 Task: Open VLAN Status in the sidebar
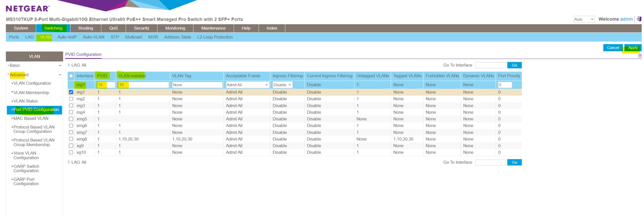[25, 101]
